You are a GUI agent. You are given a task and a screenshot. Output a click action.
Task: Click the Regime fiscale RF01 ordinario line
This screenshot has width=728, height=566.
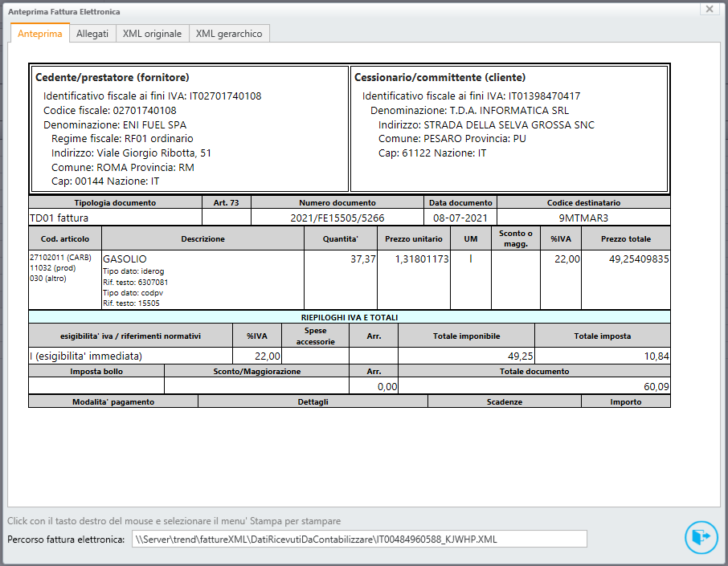(x=122, y=139)
